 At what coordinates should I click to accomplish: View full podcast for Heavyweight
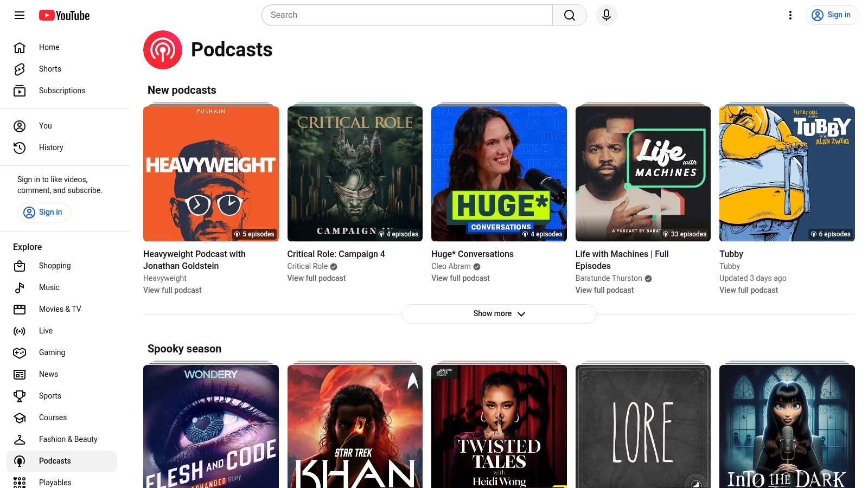tap(172, 290)
